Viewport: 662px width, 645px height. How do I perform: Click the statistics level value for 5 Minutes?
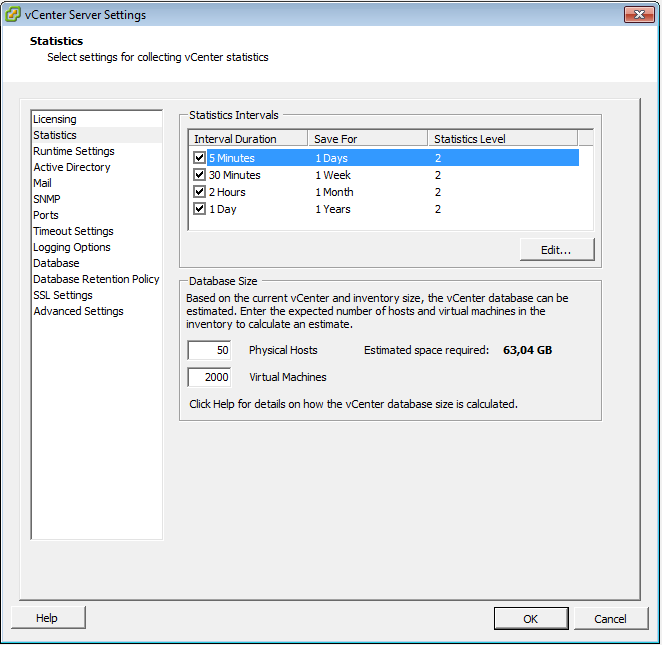click(x=438, y=158)
